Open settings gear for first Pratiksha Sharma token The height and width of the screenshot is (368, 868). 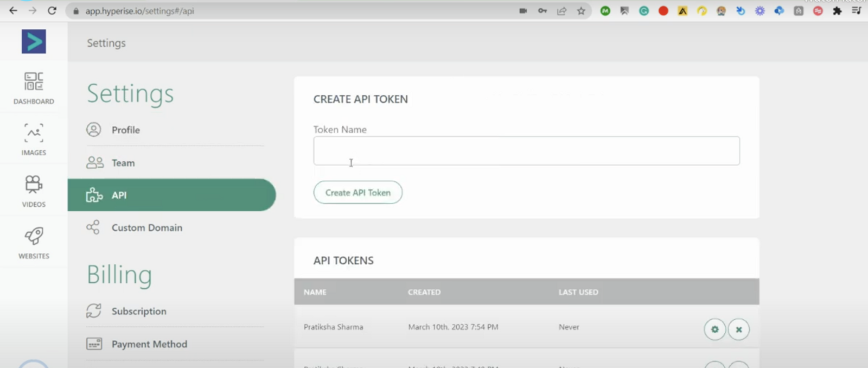pyautogui.click(x=714, y=329)
